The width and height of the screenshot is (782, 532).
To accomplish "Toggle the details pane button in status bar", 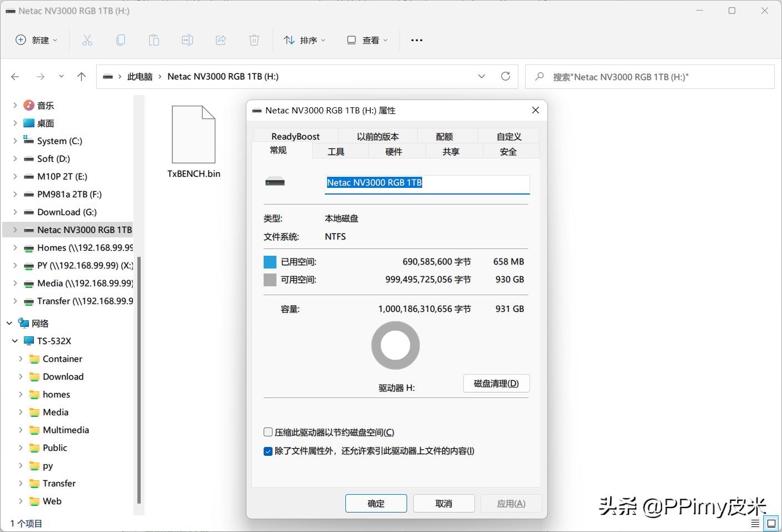I will (x=755, y=523).
